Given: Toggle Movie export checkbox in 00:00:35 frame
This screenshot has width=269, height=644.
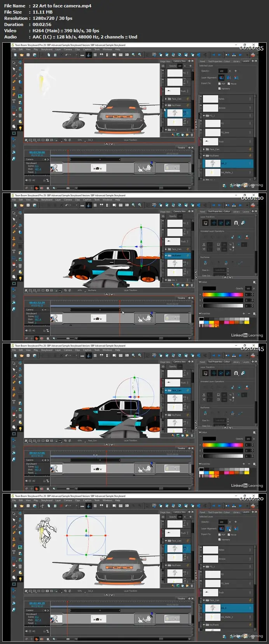Looking at the screenshot, I should click(229, 84).
